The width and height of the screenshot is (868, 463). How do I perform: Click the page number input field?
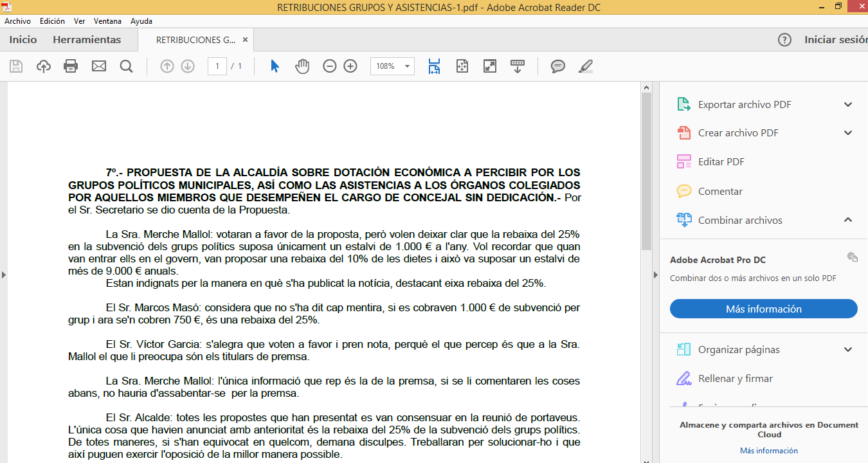click(x=217, y=66)
